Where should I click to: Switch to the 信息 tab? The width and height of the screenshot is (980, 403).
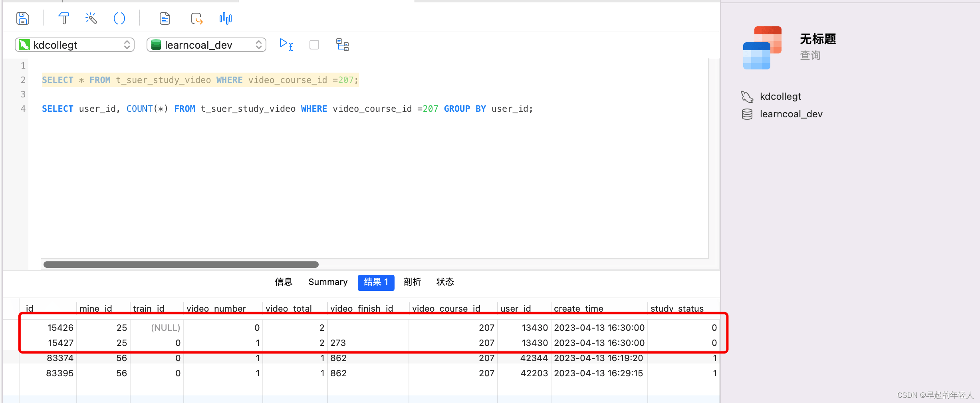[x=284, y=282]
